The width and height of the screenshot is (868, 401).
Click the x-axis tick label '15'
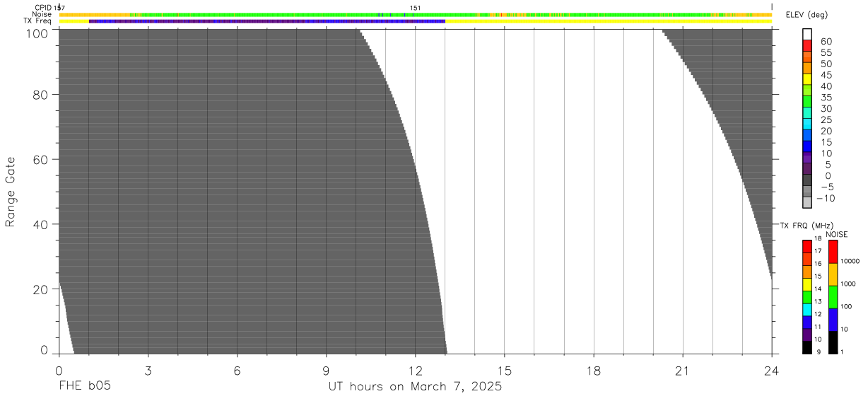pyautogui.click(x=504, y=370)
